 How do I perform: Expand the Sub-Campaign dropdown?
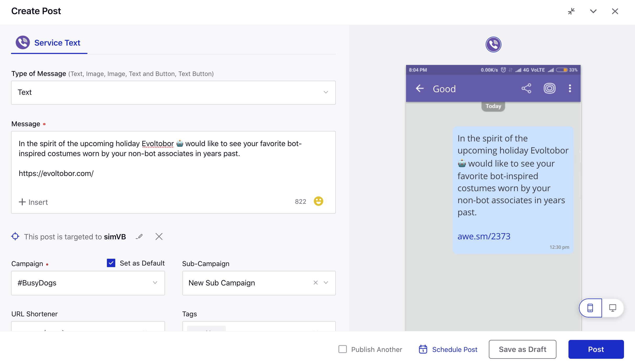click(x=327, y=283)
